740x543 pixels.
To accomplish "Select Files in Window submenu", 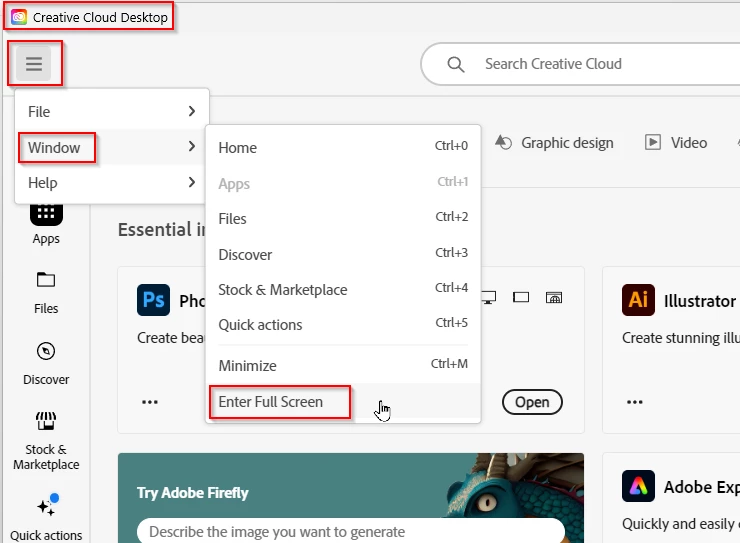I will [x=343, y=218].
